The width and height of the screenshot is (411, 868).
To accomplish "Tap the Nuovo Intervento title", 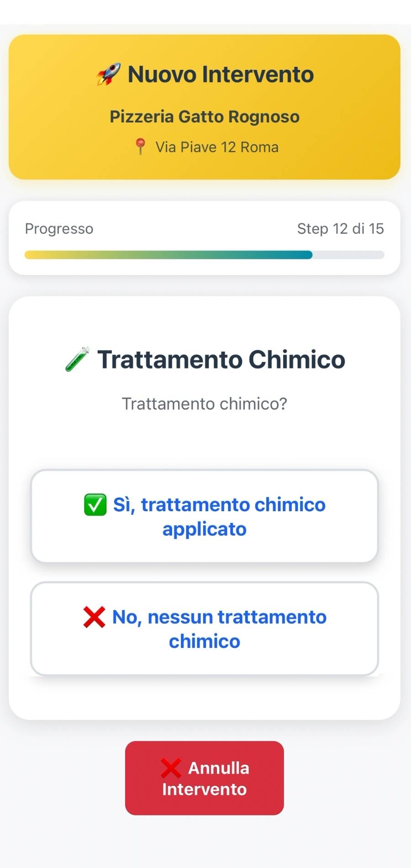I will pyautogui.click(x=221, y=74).
